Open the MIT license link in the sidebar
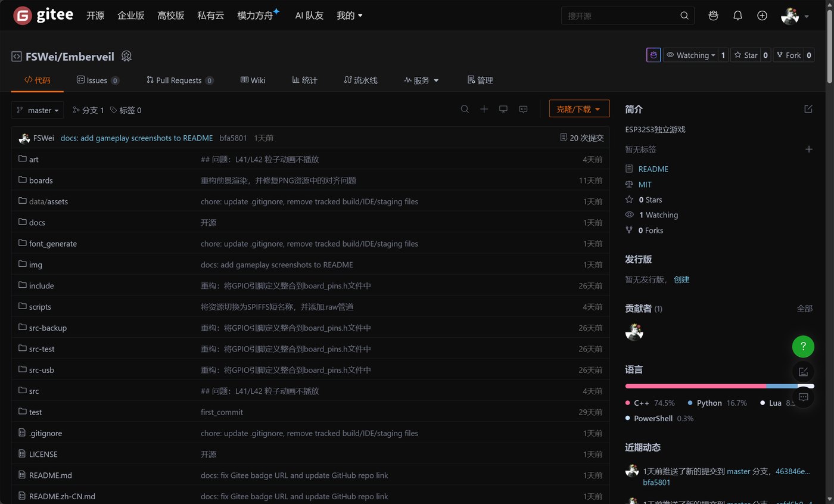 click(x=645, y=185)
